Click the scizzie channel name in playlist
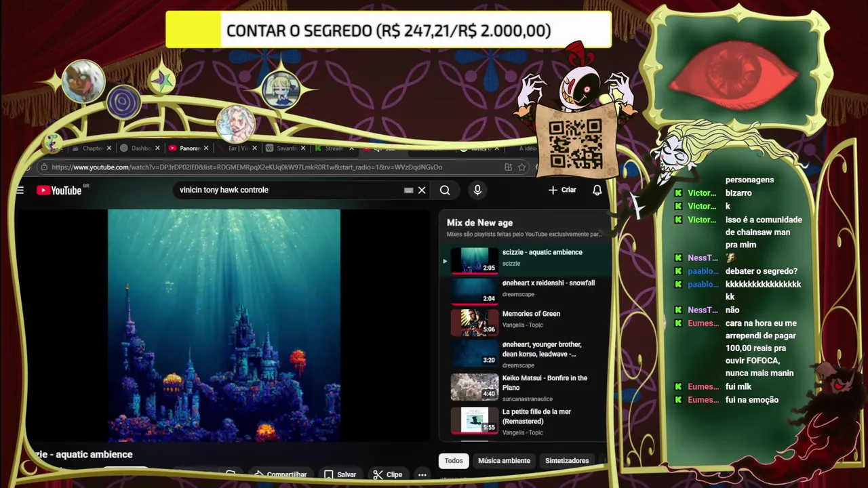Image resolution: width=868 pixels, height=488 pixels. click(x=511, y=264)
